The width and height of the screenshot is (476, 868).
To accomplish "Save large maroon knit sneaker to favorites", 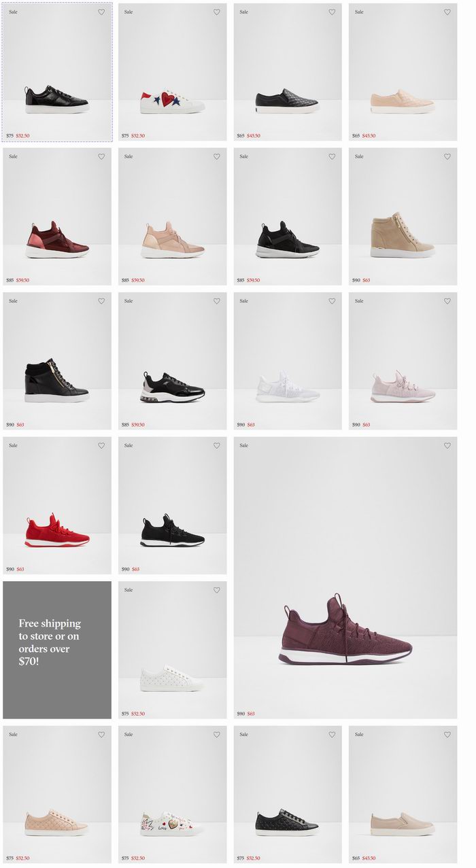I will pos(447,446).
